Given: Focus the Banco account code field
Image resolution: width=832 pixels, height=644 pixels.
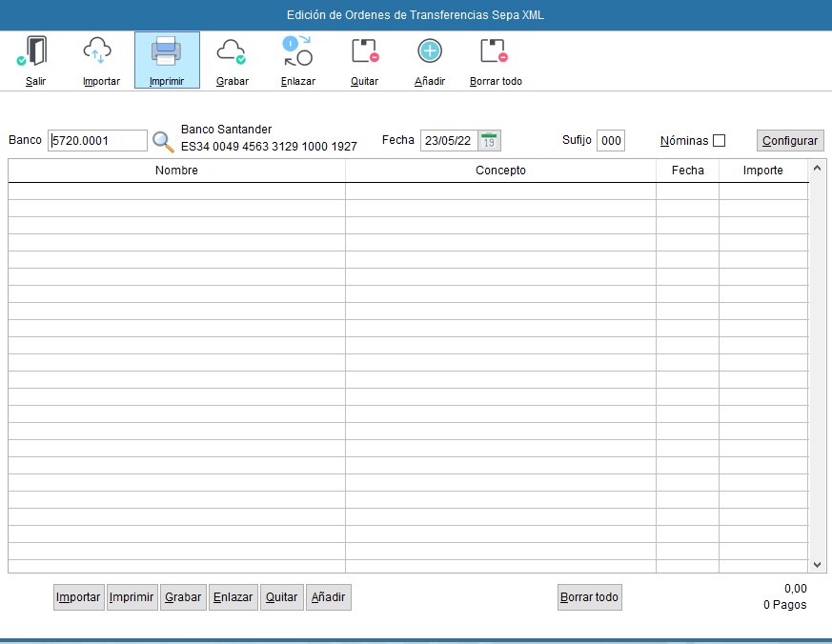Looking at the screenshot, I should tap(97, 141).
